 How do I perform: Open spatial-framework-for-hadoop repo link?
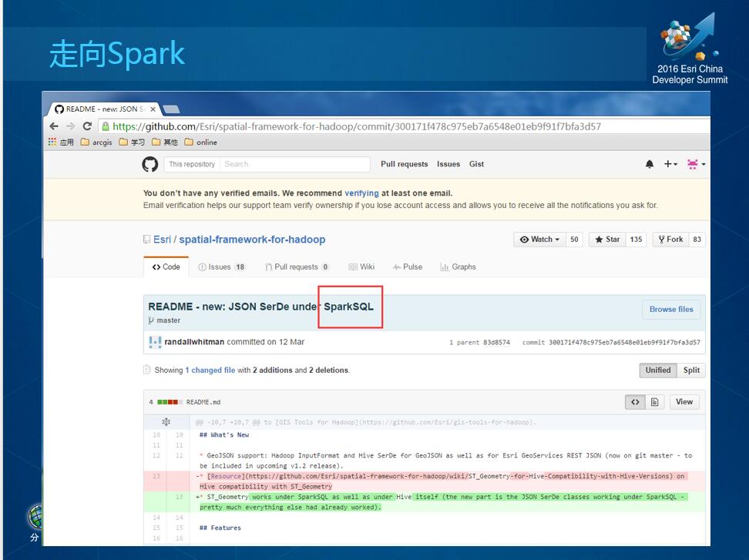point(252,240)
